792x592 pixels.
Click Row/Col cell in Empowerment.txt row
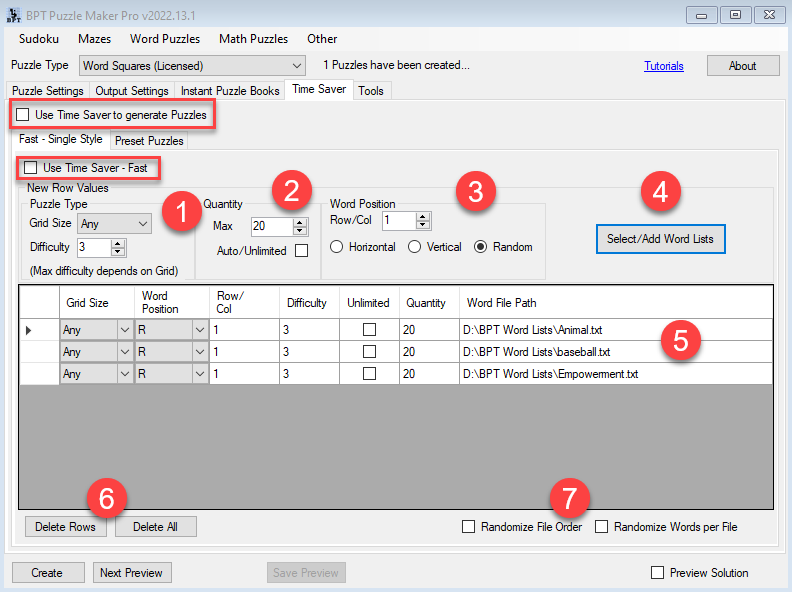(x=244, y=374)
